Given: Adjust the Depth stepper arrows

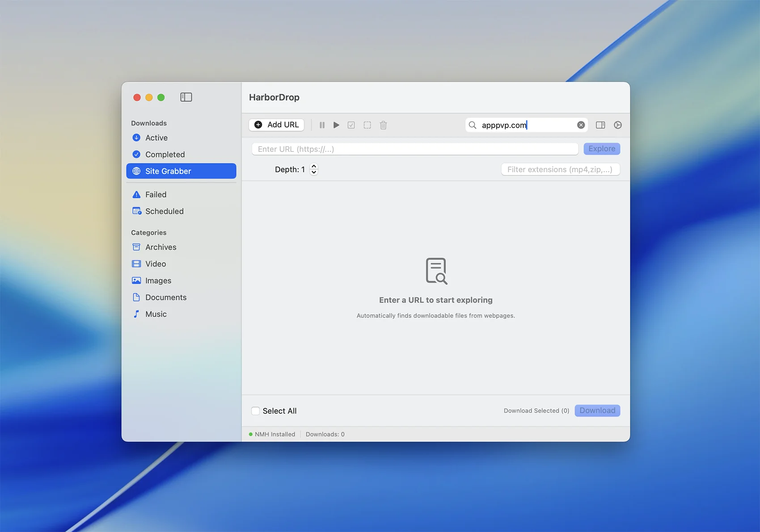Looking at the screenshot, I should pyautogui.click(x=314, y=169).
